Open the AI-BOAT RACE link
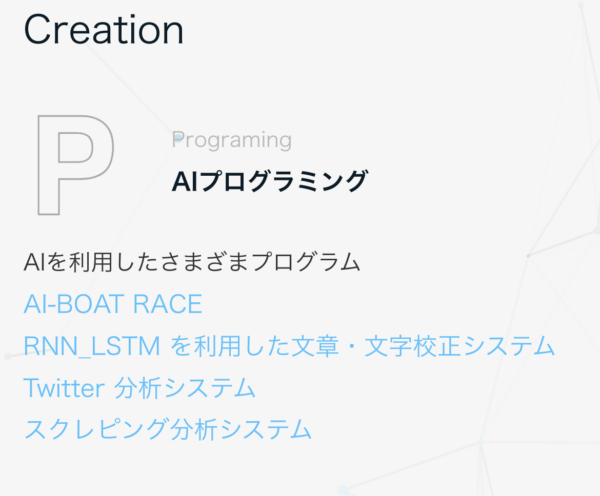Viewport: 600px width, 496px height. (x=113, y=304)
